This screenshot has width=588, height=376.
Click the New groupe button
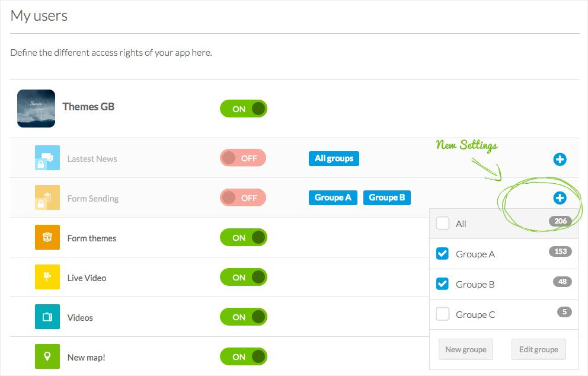coord(466,349)
